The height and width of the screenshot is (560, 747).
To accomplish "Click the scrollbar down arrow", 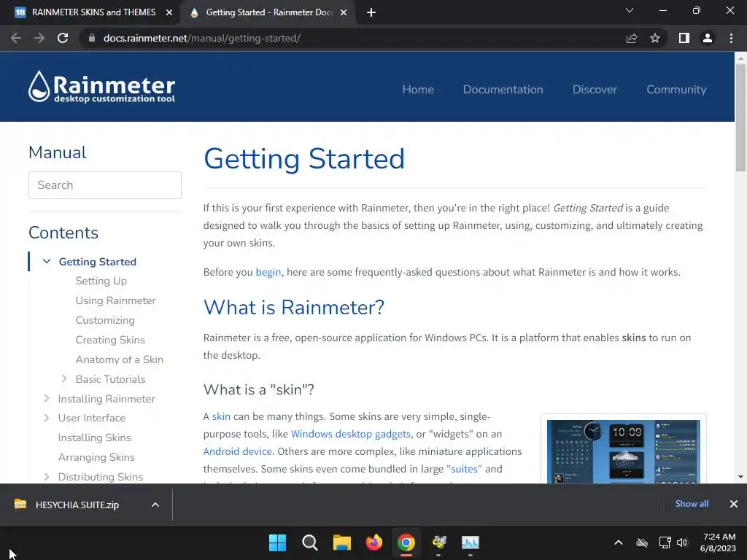I will click(740, 477).
